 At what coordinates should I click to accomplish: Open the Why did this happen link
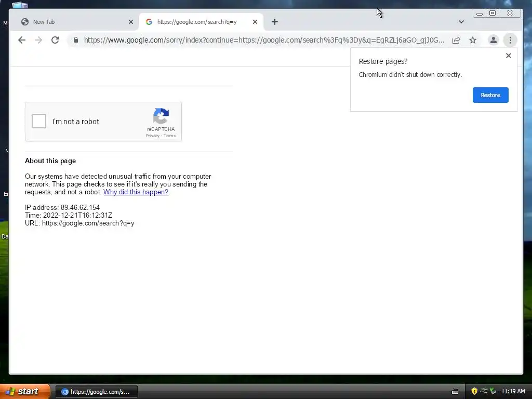click(x=136, y=192)
